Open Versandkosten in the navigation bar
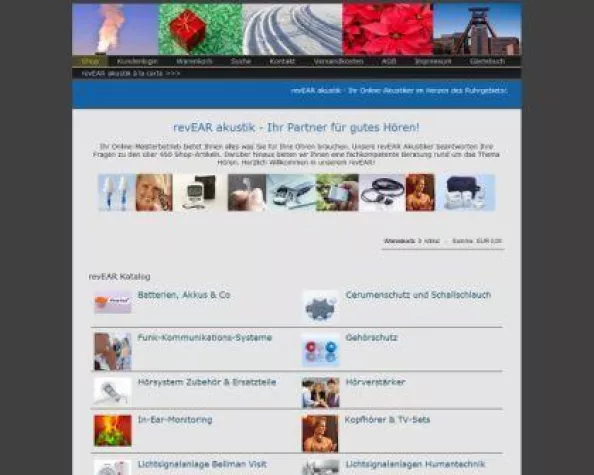594x475 pixels. coord(338,61)
